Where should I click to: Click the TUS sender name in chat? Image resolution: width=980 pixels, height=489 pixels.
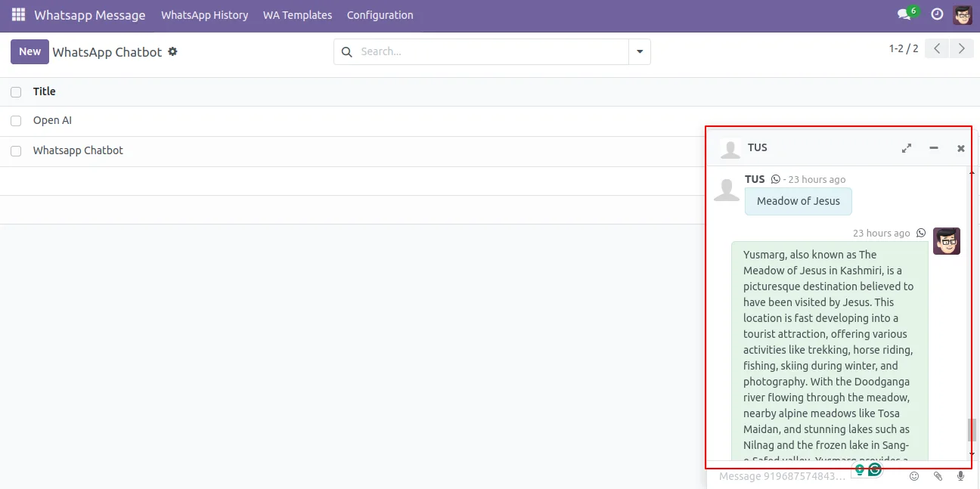click(x=755, y=179)
